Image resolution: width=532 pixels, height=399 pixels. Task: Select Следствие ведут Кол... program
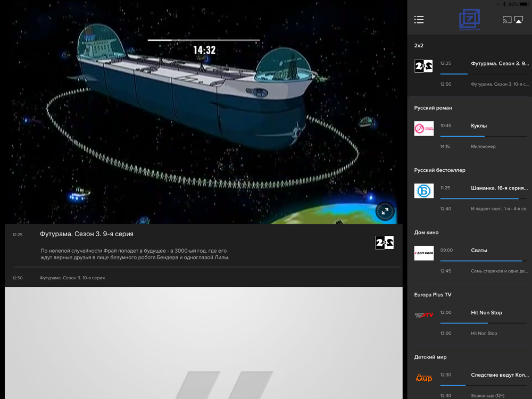500,375
